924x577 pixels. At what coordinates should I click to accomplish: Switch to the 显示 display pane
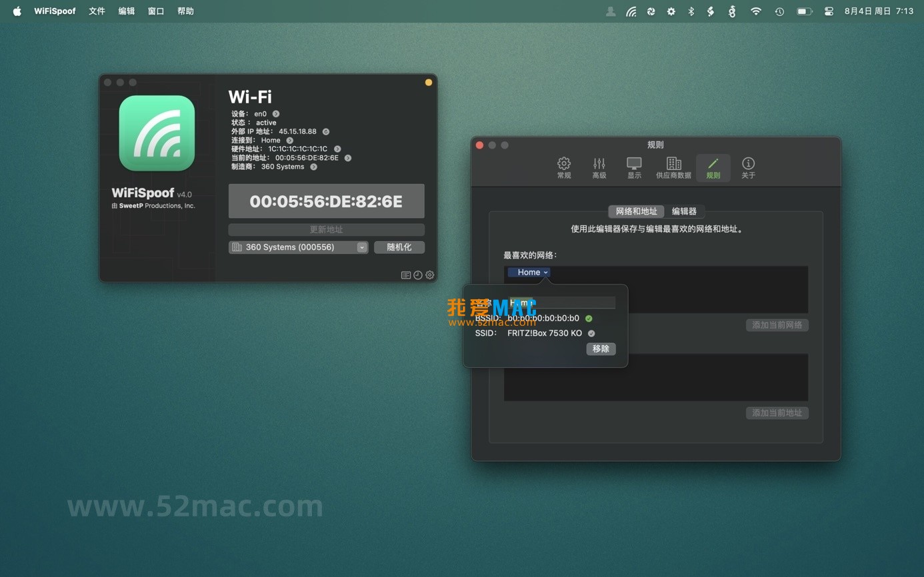point(634,168)
